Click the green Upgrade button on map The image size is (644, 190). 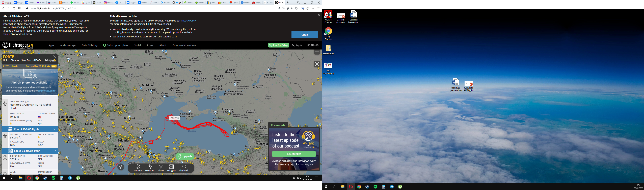pos(185,156)
